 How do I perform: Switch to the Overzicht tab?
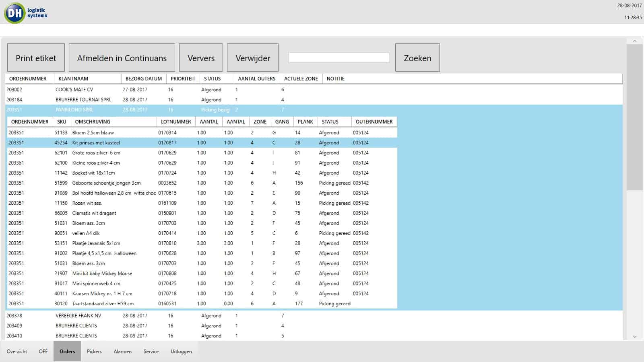(x=17, y=351)
